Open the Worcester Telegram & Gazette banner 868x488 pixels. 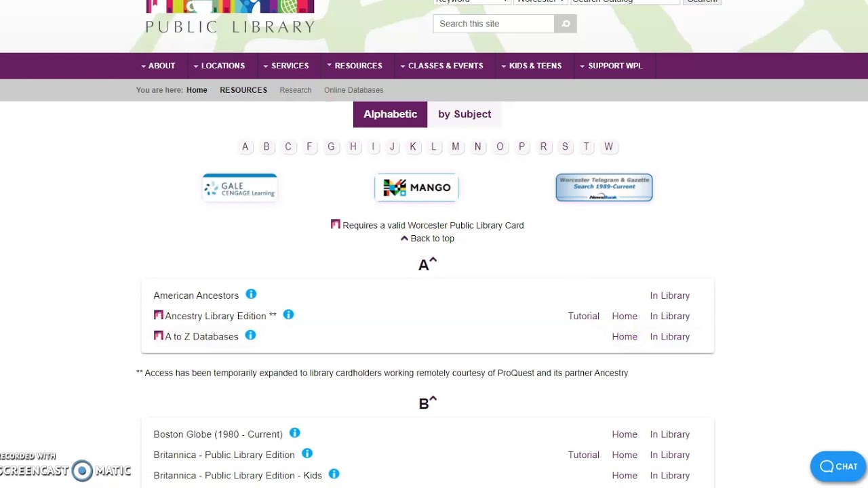tap(604, 188)
